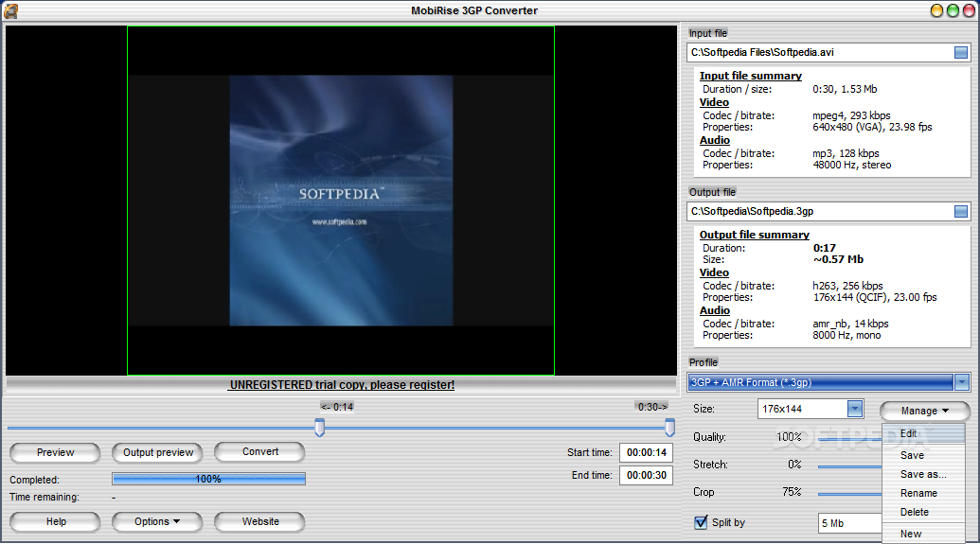This screenshot has height=544, width=980.
Task: Click the MobiRise app icon in title bar
Action: [11, 10]
